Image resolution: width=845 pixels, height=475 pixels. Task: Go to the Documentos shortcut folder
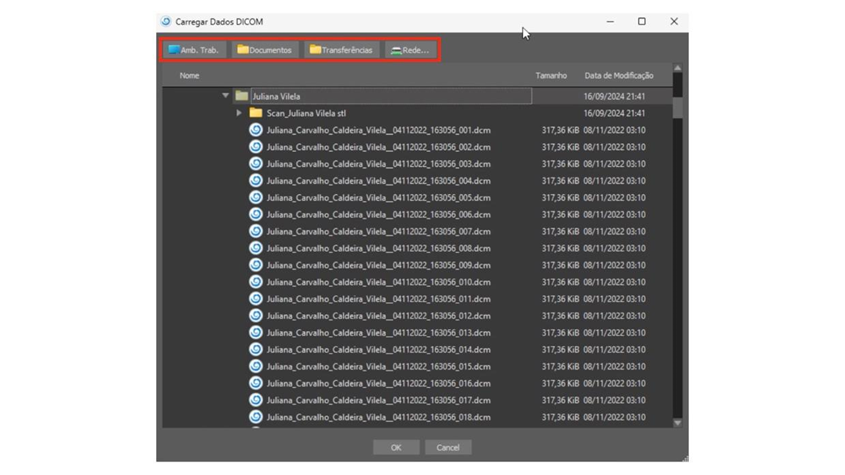pyautogui.click(x=264, y=50)
